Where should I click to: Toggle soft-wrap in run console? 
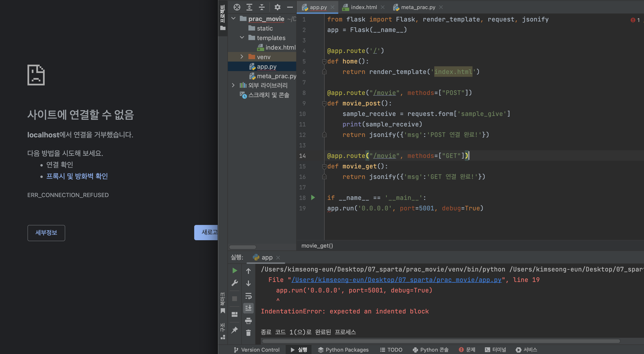click(x=248, y=296)
